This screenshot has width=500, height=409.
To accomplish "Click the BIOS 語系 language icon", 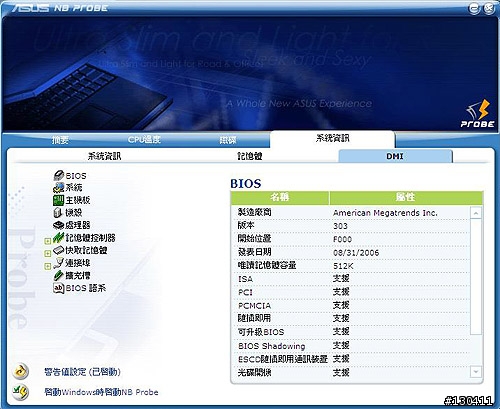I will tap(58, 288).
